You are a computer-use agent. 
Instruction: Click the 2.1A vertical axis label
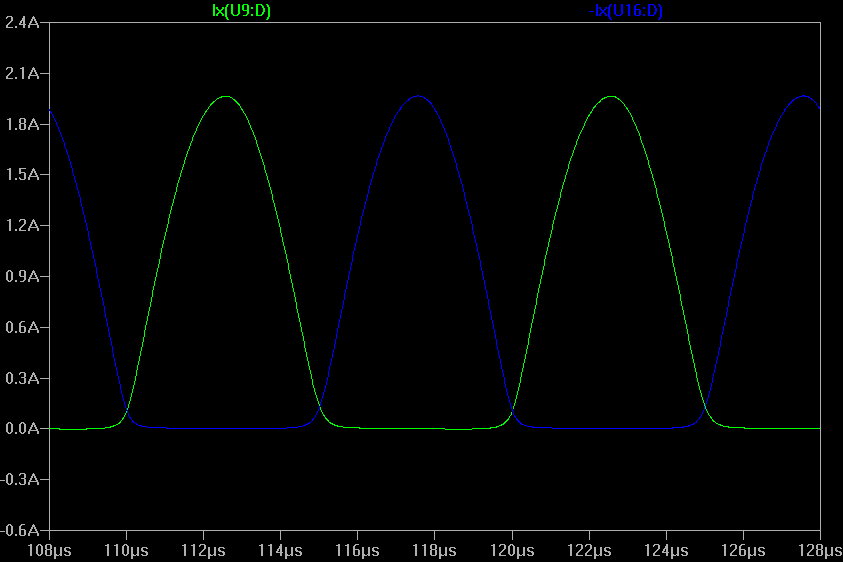click(x=22, y=73)
